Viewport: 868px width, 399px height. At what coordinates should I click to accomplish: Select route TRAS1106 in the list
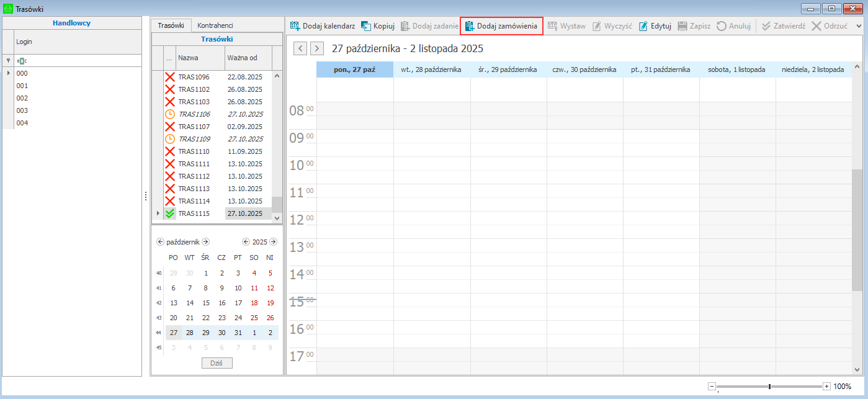pos(194,114)
